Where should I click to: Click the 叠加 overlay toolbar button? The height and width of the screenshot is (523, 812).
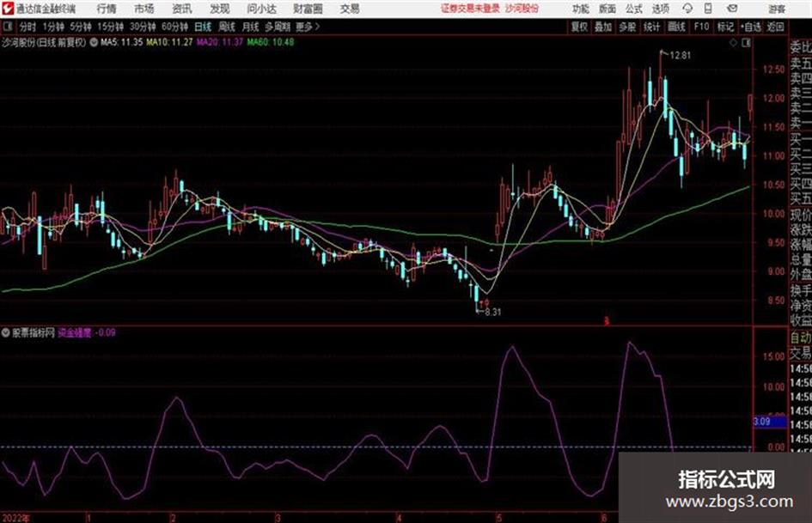(x=603, y=27)
